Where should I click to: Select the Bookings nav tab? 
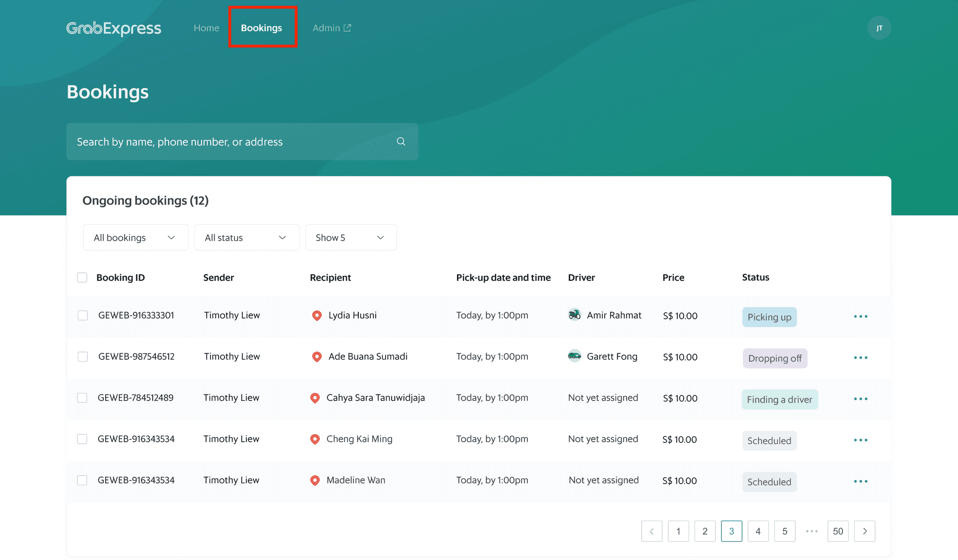pyautogui.click(x=261, y=28)
